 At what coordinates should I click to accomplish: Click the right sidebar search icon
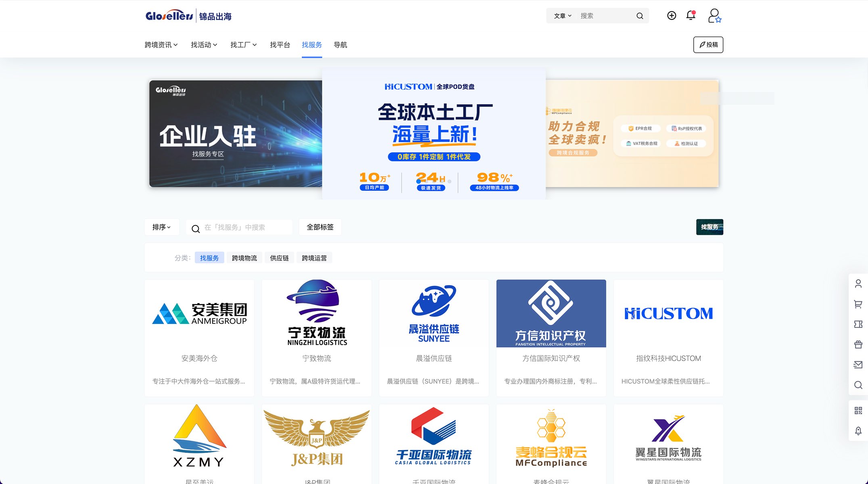pos(858,385)
